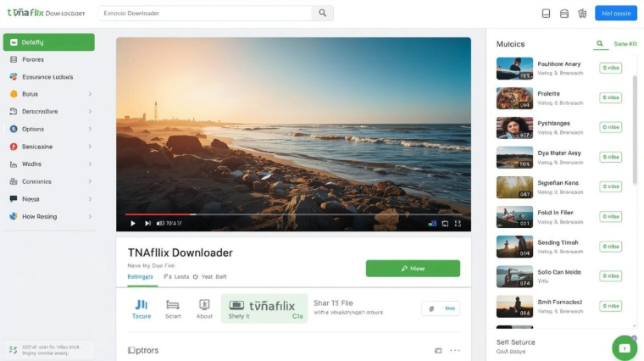Screen dimensions: 644x361
Task: Select the Delefly sidebar item
Action: coord(48,42)
